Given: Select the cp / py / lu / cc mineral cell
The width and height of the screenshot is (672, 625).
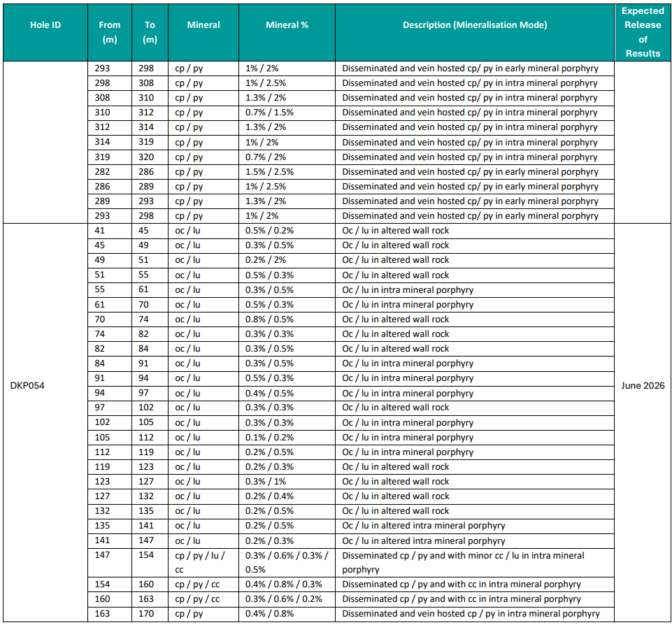Looking at the screenshot, I should tap(203, 563).
